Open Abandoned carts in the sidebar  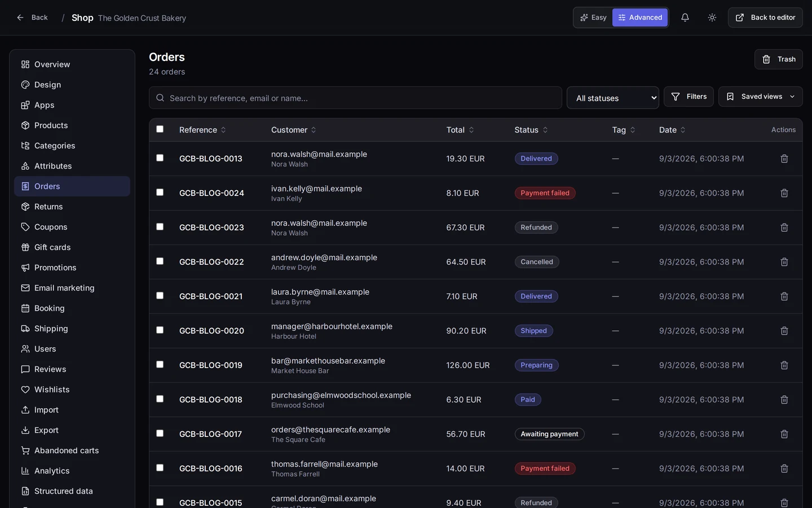pos(72,450)
